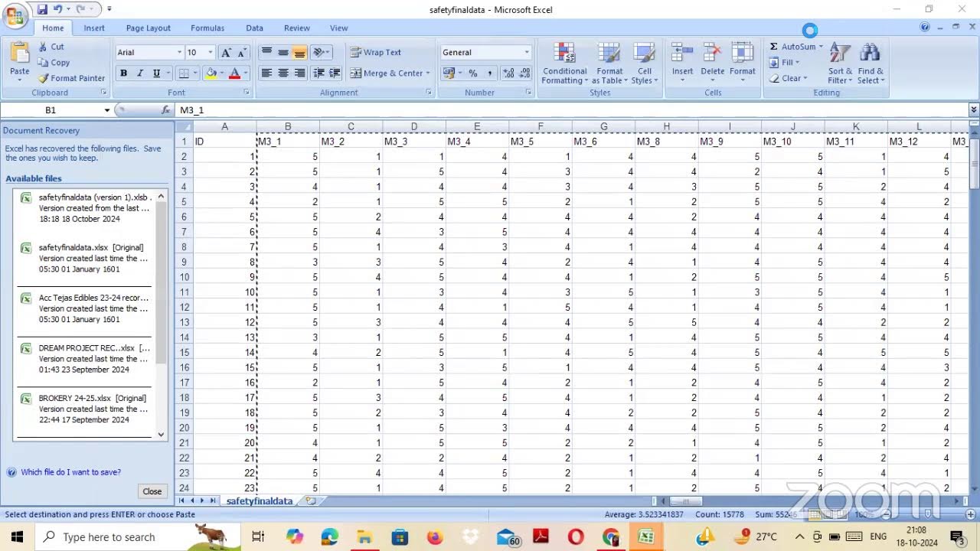Toggle Bold formatting
The width and height of the screenshot is (980, 551).
pos(123,73)
